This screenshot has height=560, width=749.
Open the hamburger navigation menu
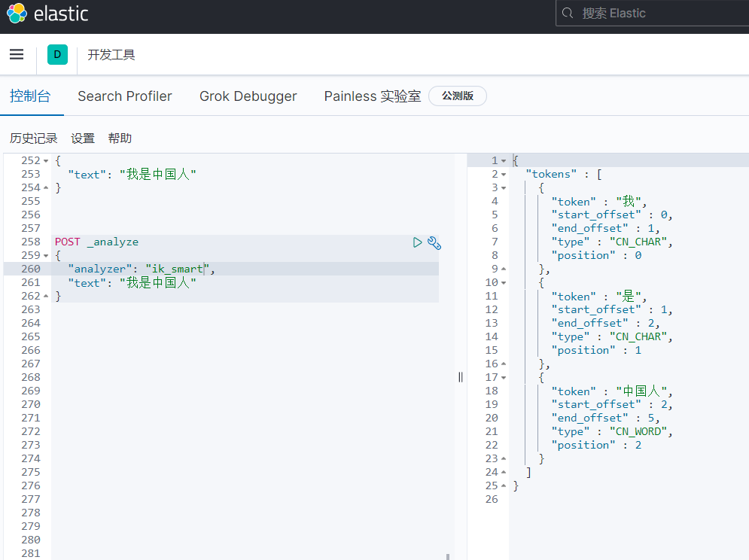[x=17, y=54]
